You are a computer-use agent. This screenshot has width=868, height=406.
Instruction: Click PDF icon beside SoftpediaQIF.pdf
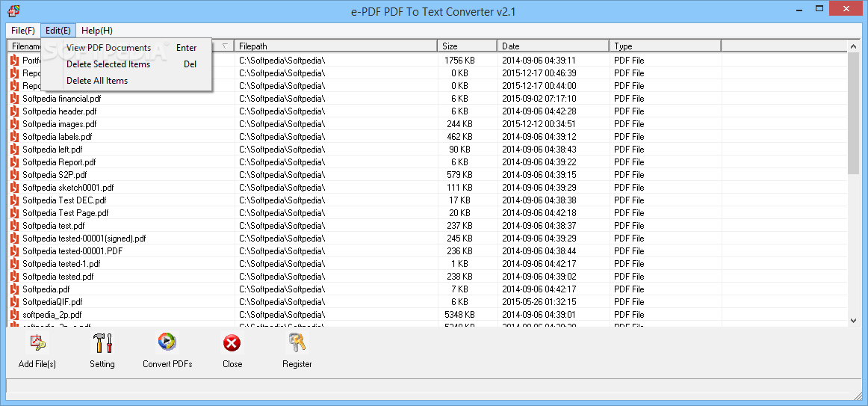[14, 302]
